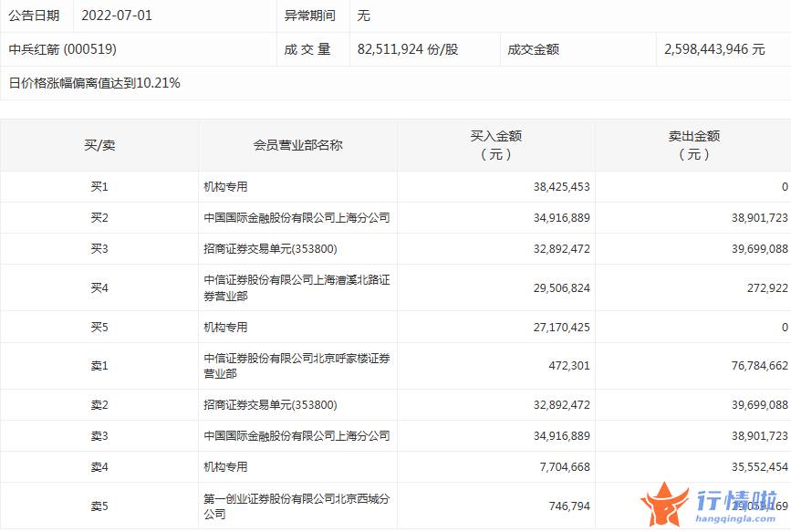The height and width of the screenshot is (532, 791).
Task: Select 38,901,723 in the 买2 row
Action: click(x=760, y=217)
